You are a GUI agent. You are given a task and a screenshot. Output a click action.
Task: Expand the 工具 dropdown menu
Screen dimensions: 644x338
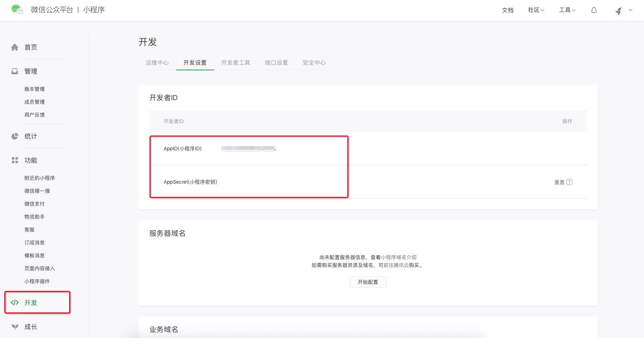click(x=567, y=10)
